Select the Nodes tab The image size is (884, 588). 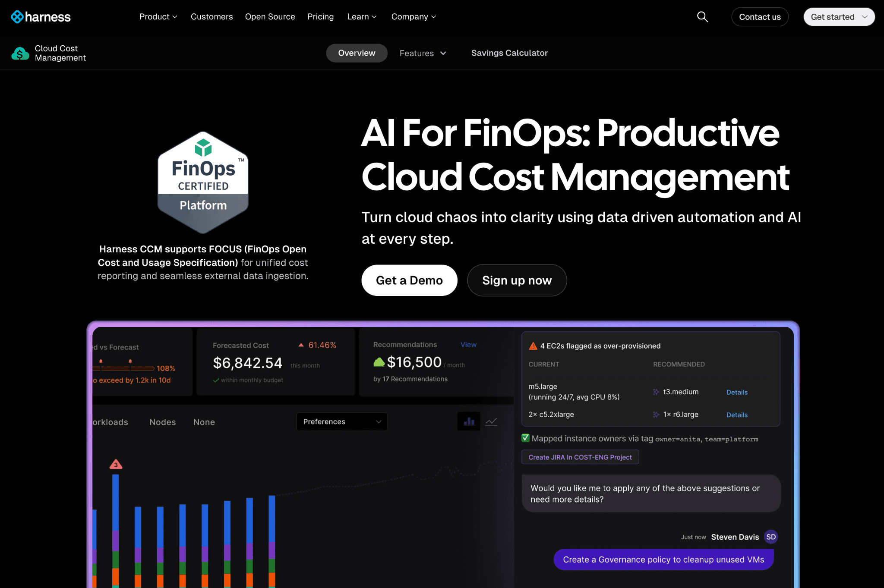[162, 422]
